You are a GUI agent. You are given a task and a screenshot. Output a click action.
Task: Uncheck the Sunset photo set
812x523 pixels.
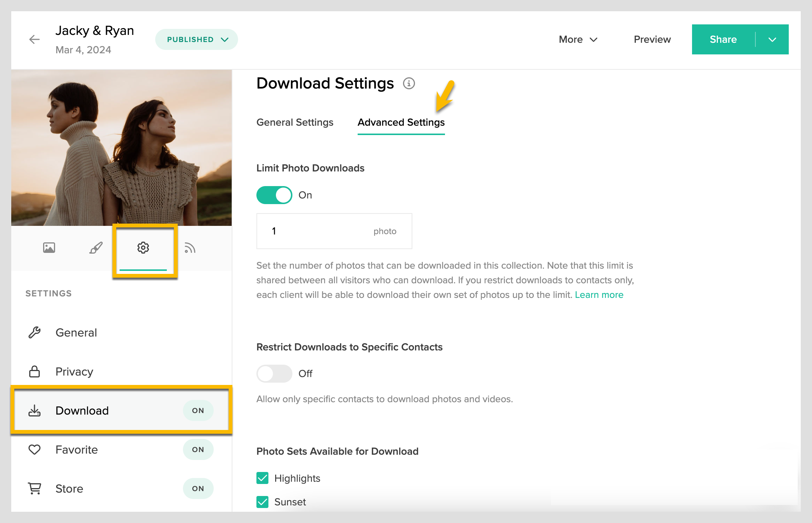(x=262, y=502)
